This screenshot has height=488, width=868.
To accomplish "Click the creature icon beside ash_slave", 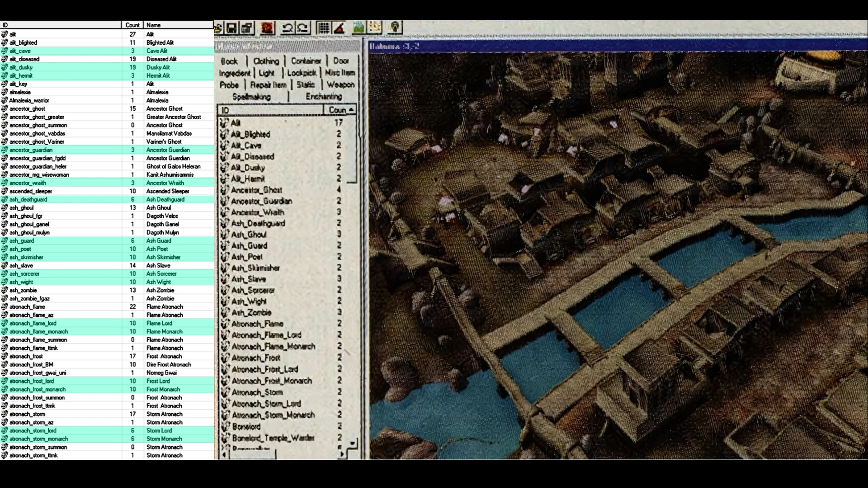I will pos(5,266).
